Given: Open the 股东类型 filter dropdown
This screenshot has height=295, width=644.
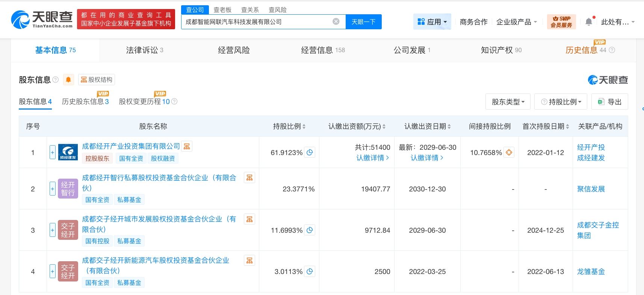Looking at the screenshot, I should [508, 102].
